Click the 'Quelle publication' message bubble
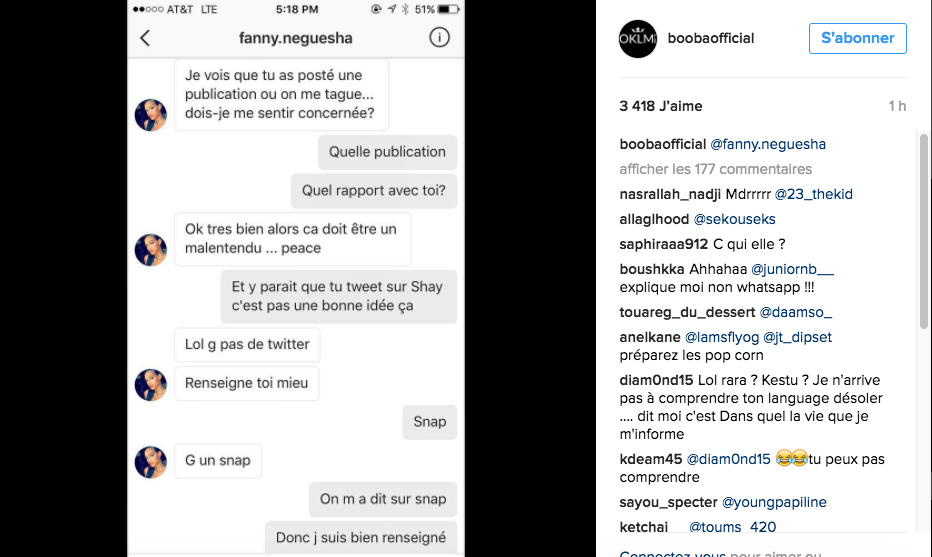 coord(388,152)
